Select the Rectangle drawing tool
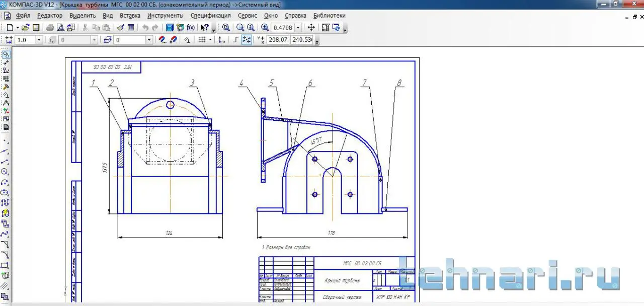This screenshot has height=306, width=644. 5,265
